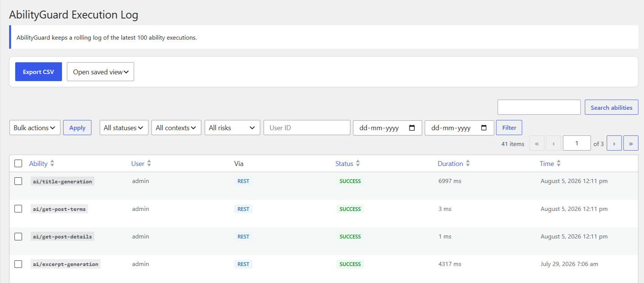
Task: Click the ai/excerpt-generation ability name
Action: [66, 264]
